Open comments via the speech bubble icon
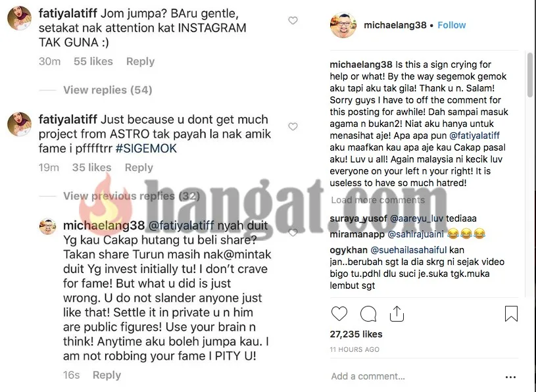 (368, 314)
